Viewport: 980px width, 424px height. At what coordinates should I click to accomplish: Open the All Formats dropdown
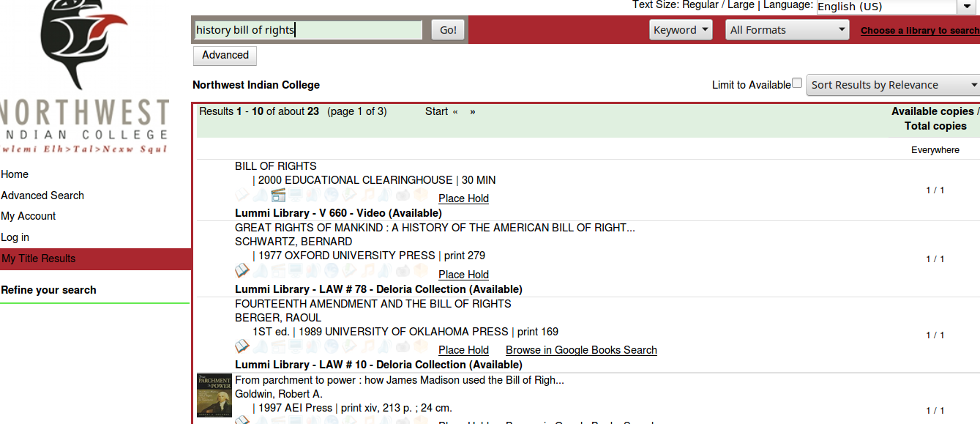point(788,30)
